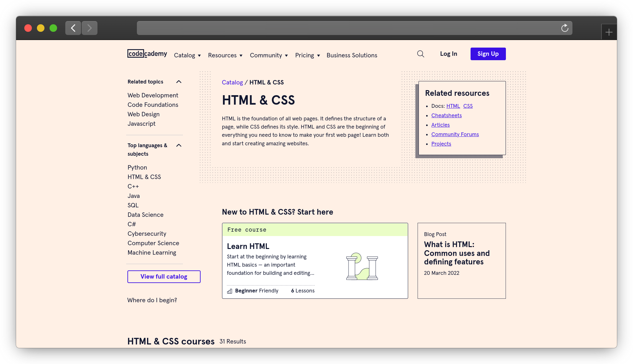633x364 pixels.
Task: Click the page refresh icon
Action: pyautogui.click(x=564, y=27)
